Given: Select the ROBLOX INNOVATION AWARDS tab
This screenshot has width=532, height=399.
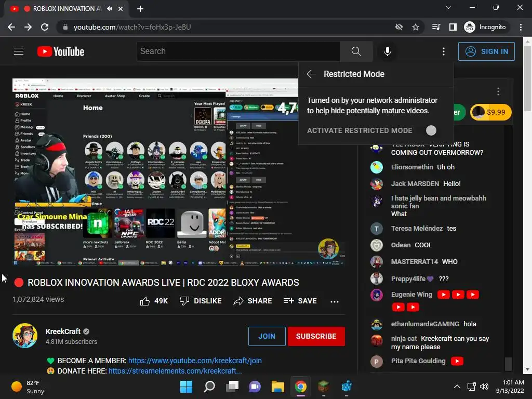Looking at the screenshot, I should (x=66, y=9).
